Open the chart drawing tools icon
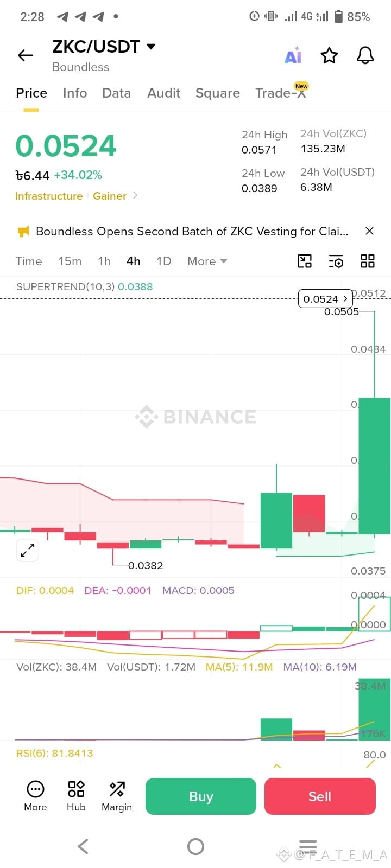The image size is (391, 868). tap(305, 261)
